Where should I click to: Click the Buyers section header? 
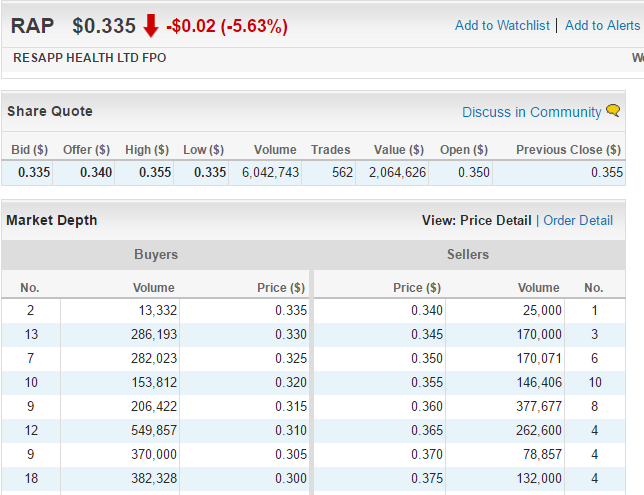(x=156, y=255)
